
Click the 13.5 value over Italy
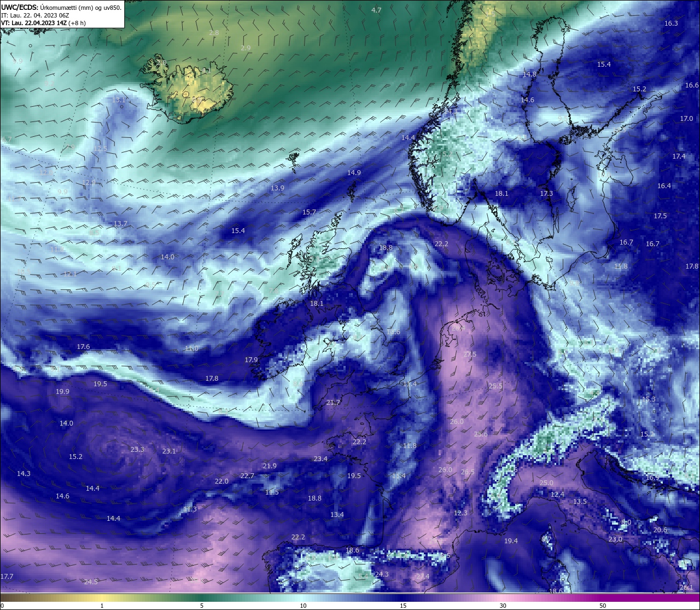click(x=580, y=502)
